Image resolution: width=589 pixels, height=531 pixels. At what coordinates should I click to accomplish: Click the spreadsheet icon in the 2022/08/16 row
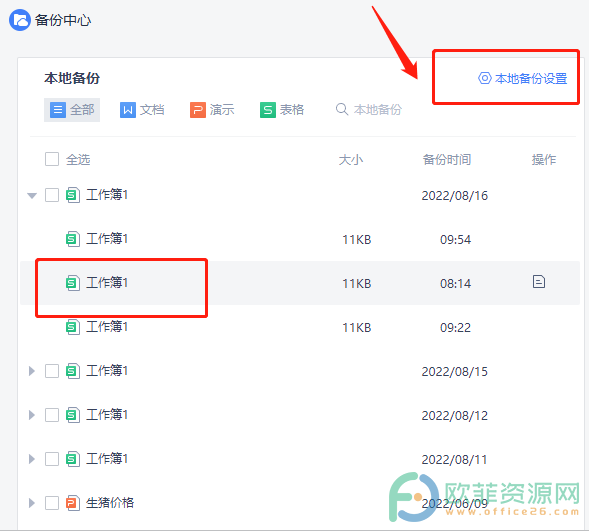73,195
